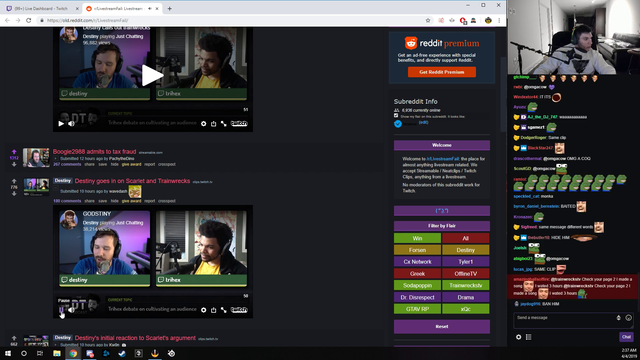Close the Live Dashboard - Twitch tab

77,9
